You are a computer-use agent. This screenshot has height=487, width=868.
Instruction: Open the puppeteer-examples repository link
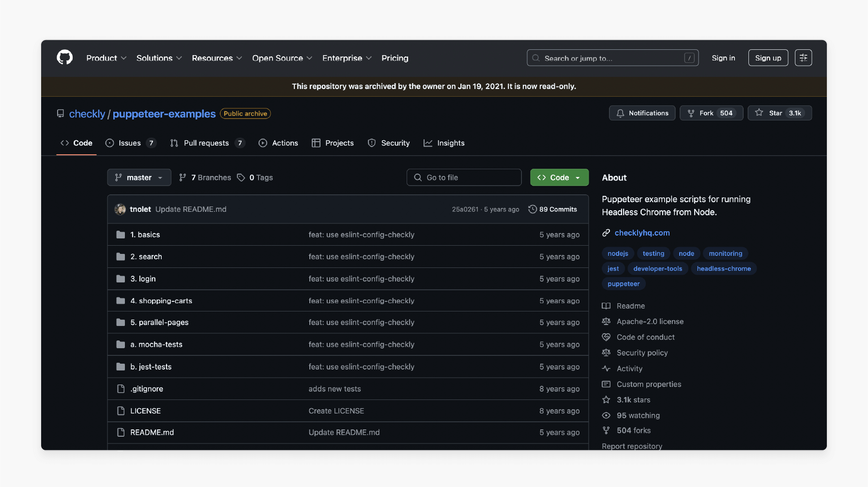click(164, 114)
